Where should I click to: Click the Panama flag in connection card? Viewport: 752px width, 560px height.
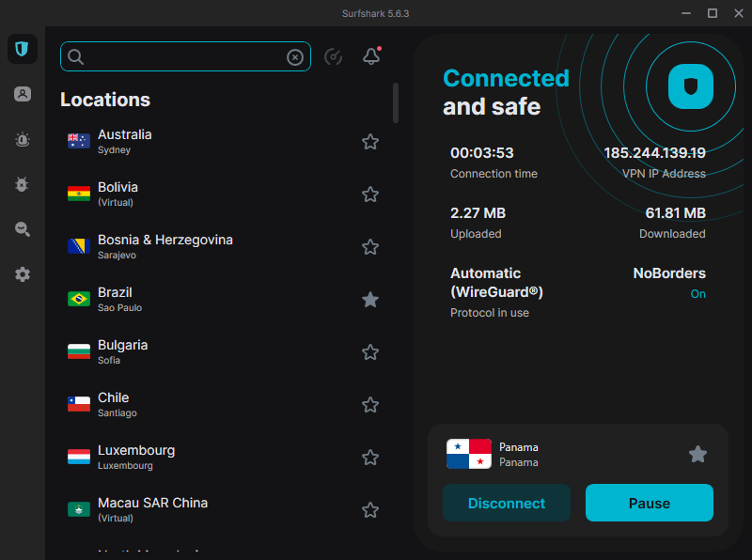coord(468,454)
